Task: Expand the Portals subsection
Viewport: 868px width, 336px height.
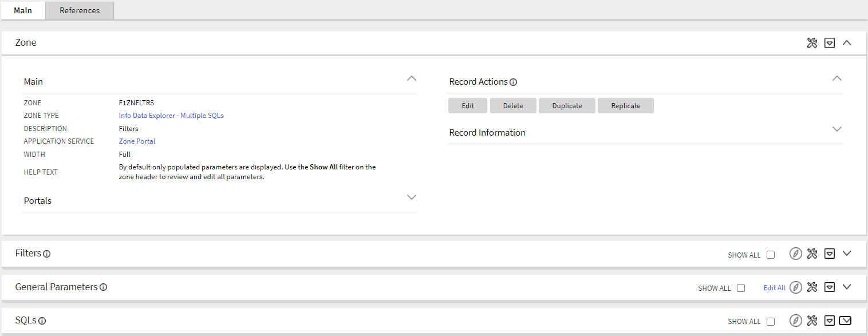Action: [x=412, y=197]
